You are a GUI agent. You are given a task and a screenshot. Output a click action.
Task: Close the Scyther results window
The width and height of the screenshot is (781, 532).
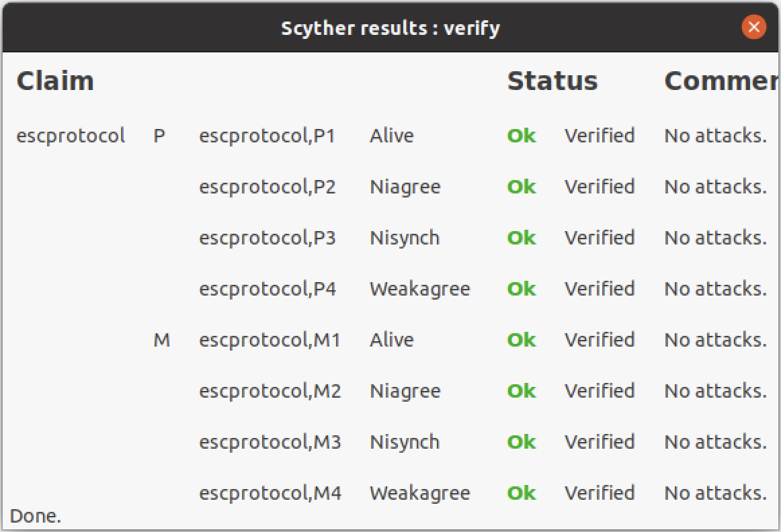pos(753,27)
